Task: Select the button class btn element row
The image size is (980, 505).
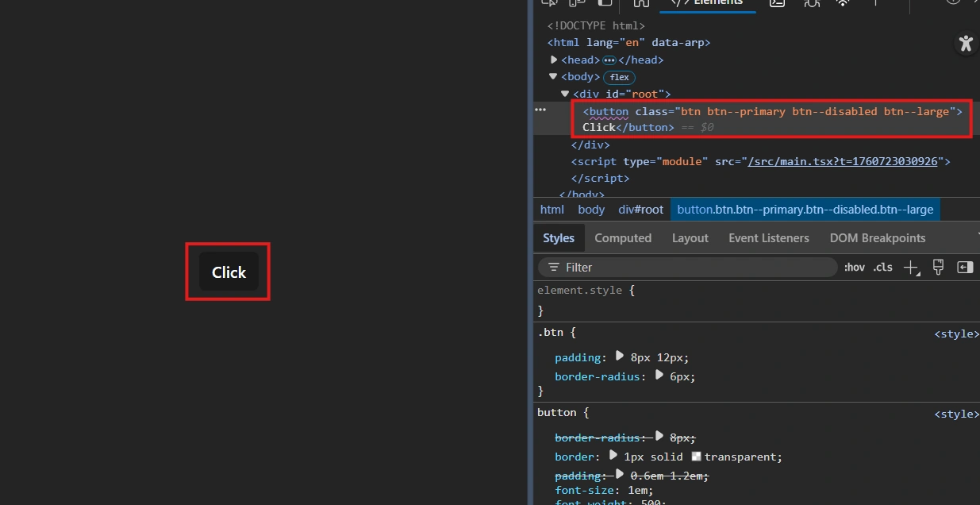Action: (x=755, y=119)
